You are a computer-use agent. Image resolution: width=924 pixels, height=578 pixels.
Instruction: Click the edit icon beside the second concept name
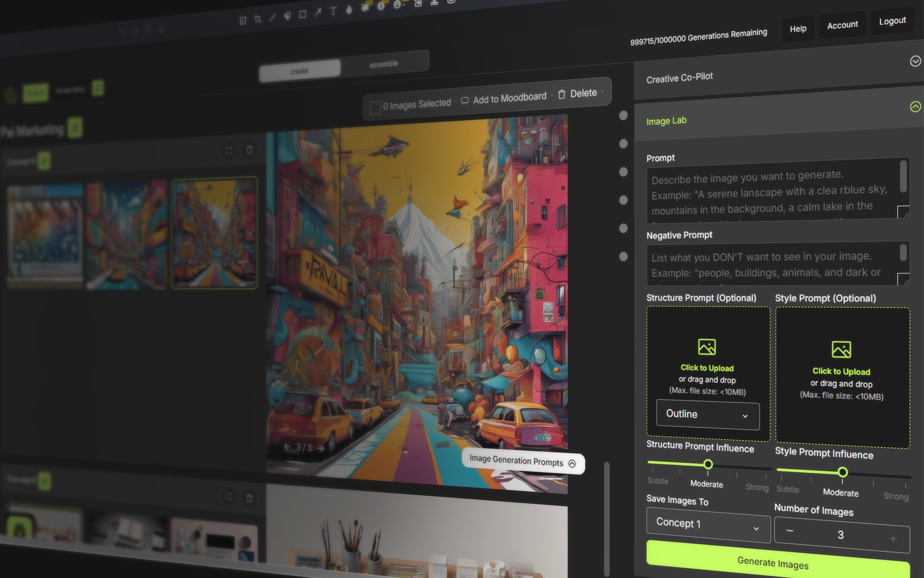(x=44, y=481)
